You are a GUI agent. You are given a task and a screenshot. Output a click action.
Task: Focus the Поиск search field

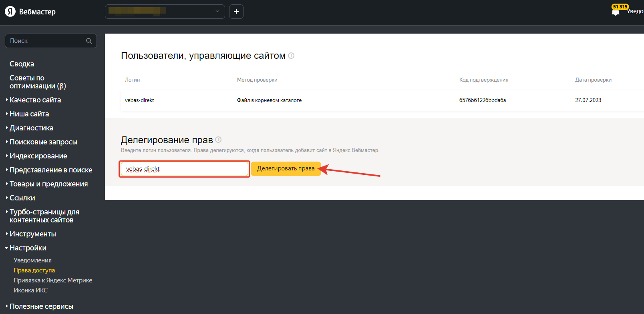click(x=51, y=41)
